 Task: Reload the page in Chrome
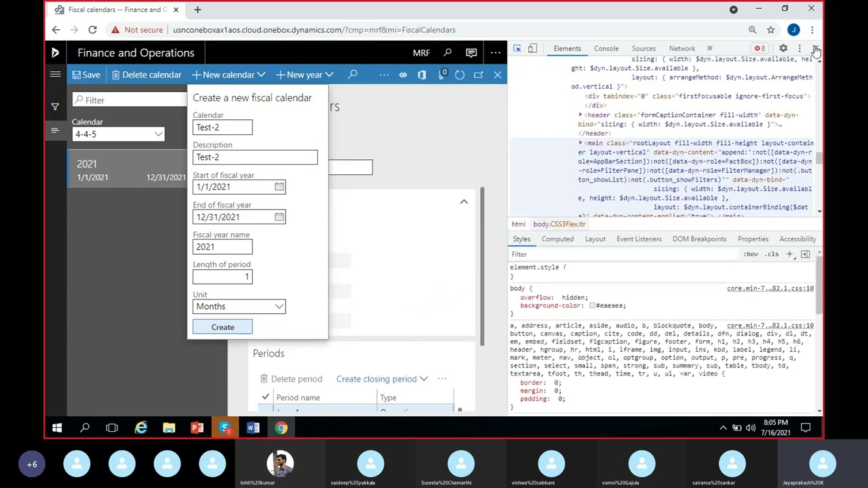[x=92, y=30]
